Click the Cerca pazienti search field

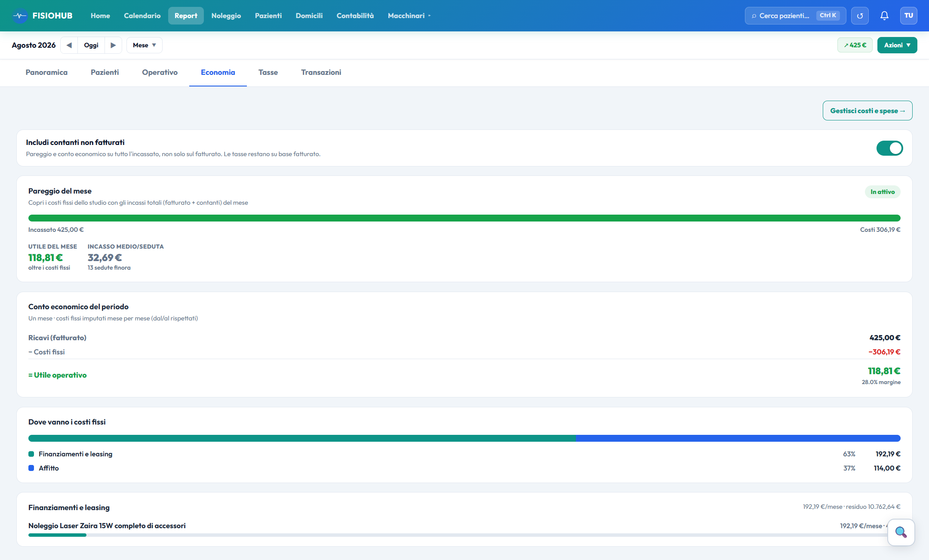[x=795, y=16]
